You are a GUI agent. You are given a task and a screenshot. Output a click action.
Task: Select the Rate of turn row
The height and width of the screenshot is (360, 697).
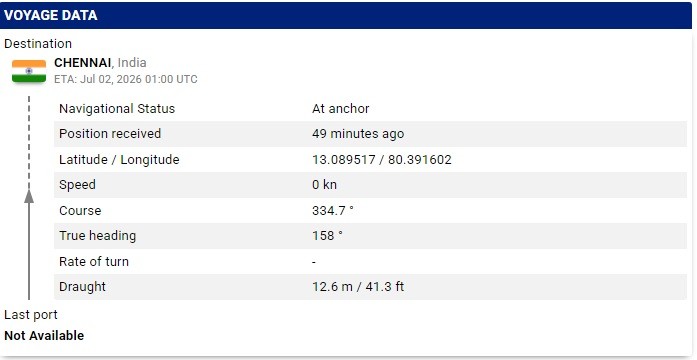370,262
